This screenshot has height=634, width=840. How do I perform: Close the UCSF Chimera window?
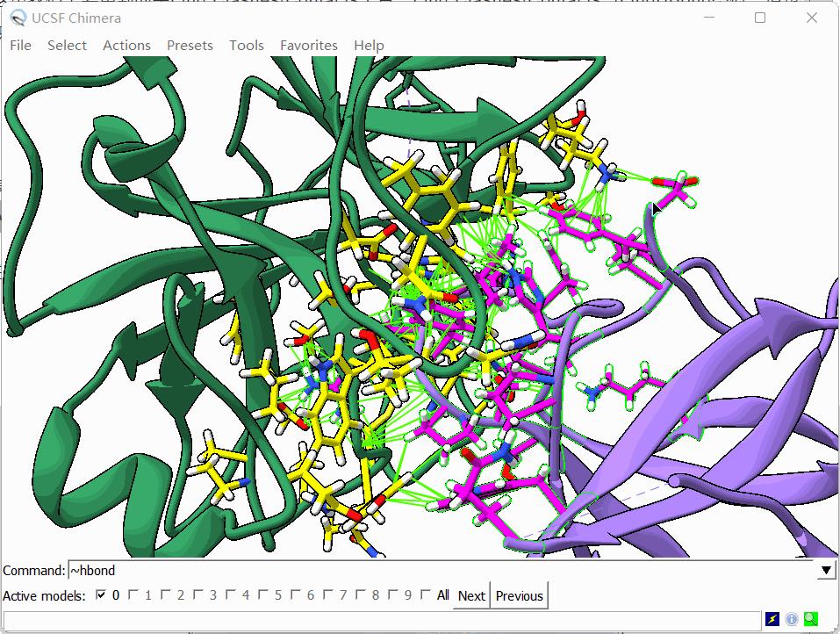812,18
